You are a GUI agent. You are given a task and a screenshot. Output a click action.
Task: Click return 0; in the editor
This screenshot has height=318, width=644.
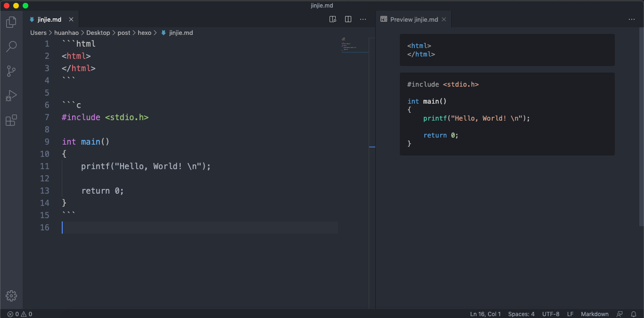coord(102,191)
